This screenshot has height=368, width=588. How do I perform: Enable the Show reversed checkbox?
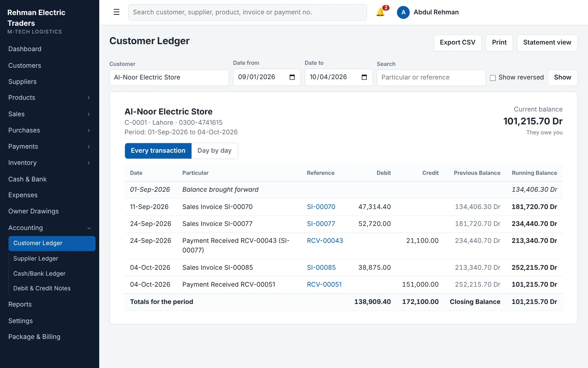click(493, 78)
